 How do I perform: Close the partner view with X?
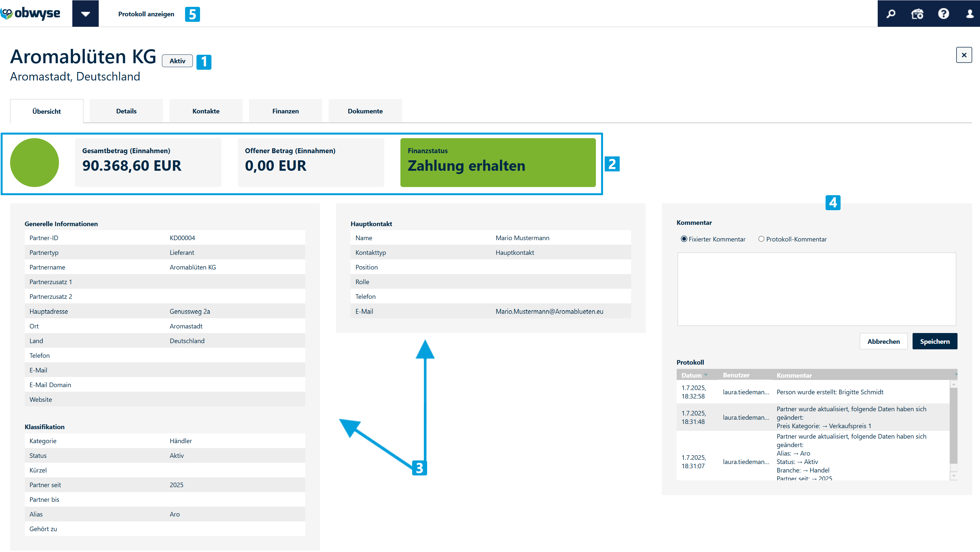964,55
